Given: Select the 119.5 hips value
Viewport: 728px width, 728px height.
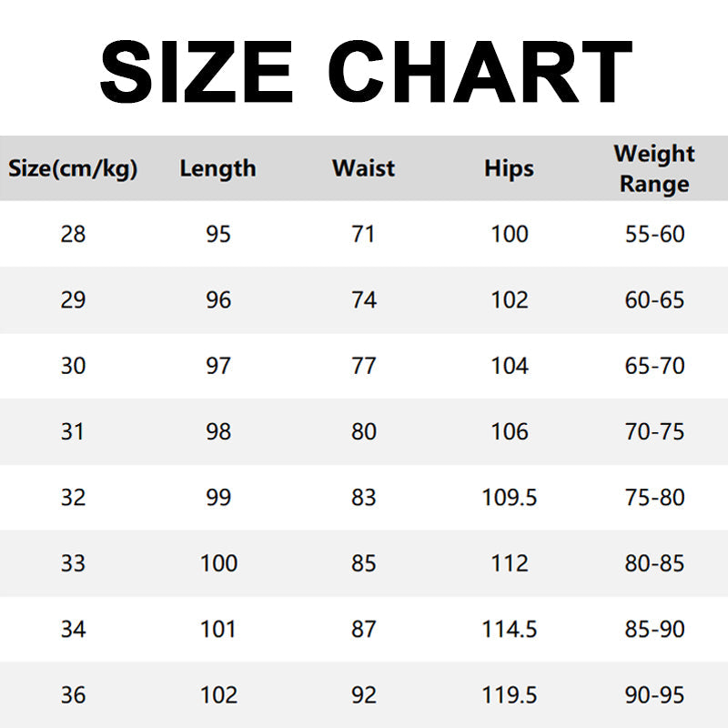Looking at the screenshot, I should click(x=509, y=695).
